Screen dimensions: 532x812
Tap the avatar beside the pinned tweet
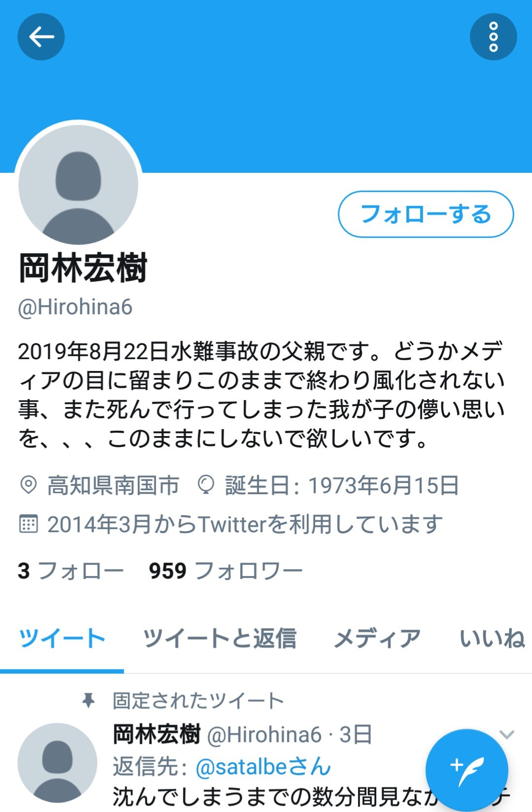(x=57, y=762)
